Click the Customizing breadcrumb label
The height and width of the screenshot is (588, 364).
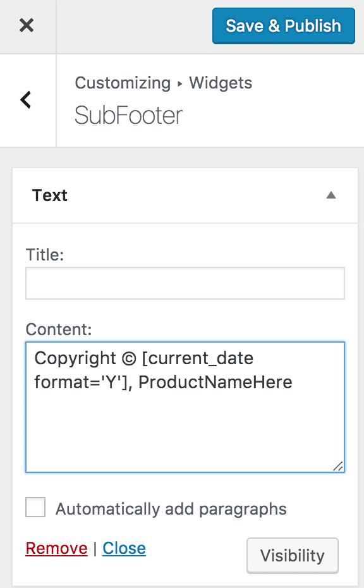[123, 83]
